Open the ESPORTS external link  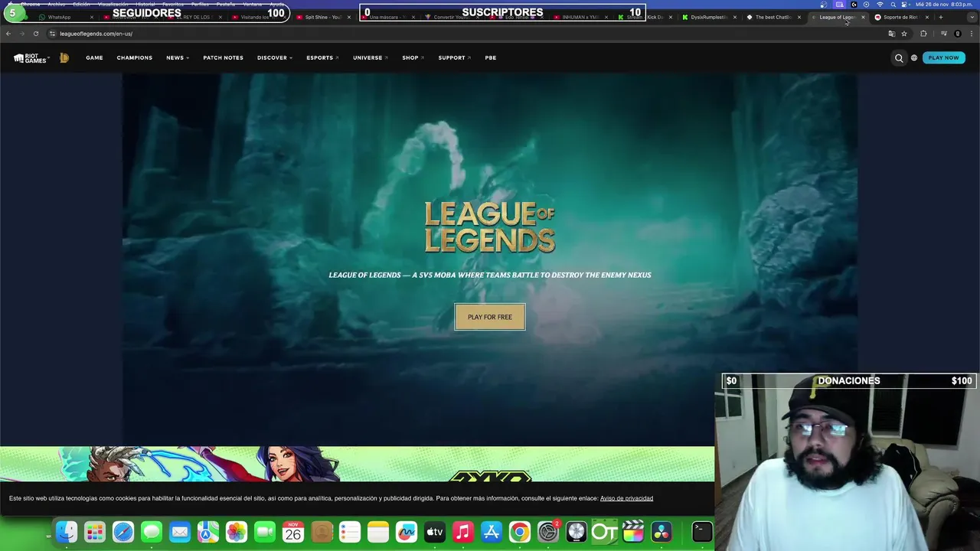[322, 57]
